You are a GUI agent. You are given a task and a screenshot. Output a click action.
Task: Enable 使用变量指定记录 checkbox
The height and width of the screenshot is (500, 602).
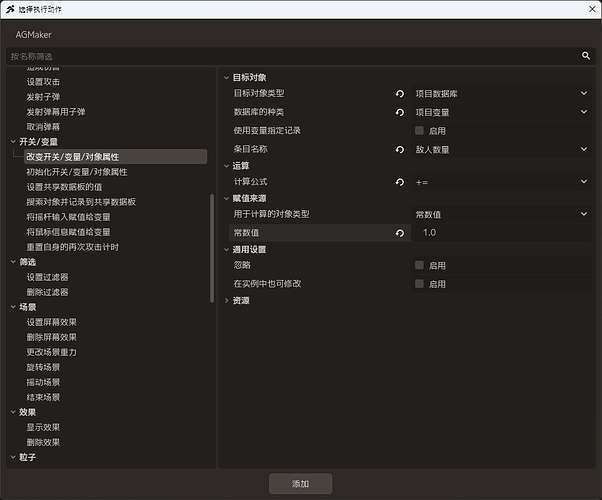(419, 131)
